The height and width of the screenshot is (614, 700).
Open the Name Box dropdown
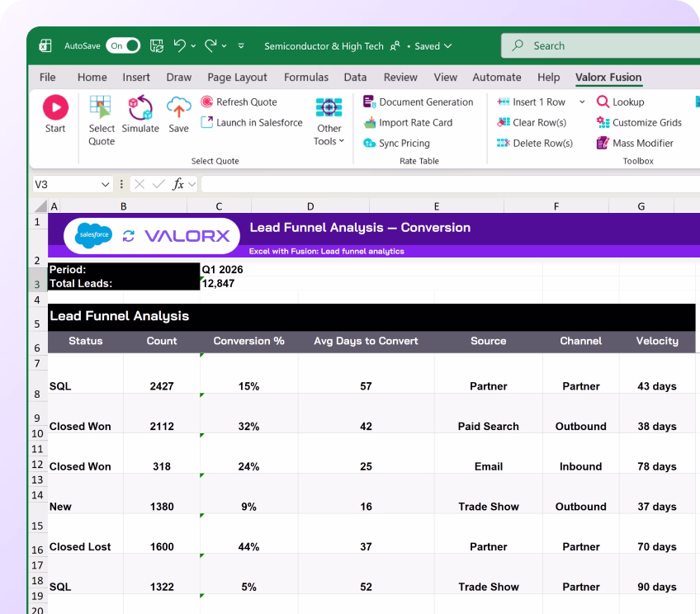[106, 184]
